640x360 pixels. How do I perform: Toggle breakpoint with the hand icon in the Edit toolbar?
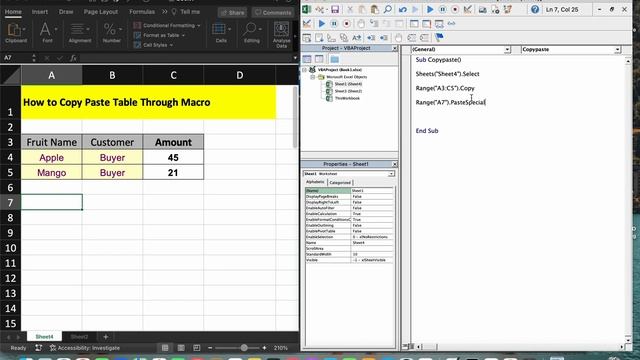[x=398, y=38]
